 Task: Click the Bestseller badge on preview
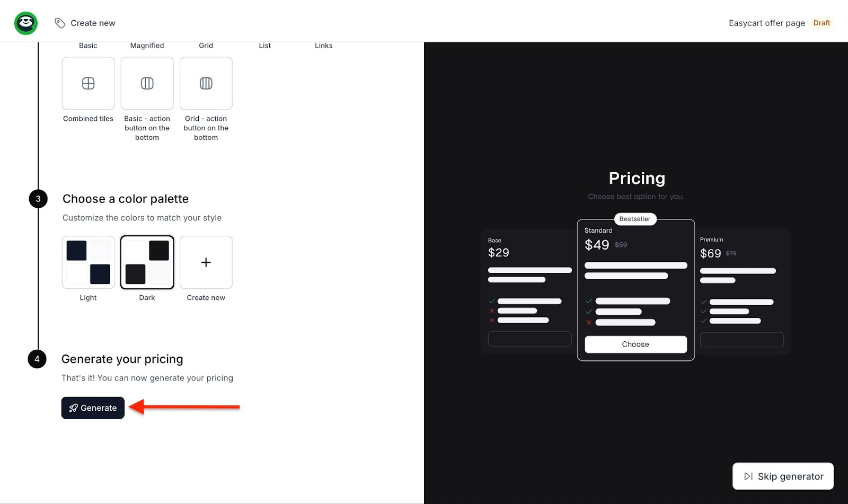pyautogui.click(x=635, y=219)
